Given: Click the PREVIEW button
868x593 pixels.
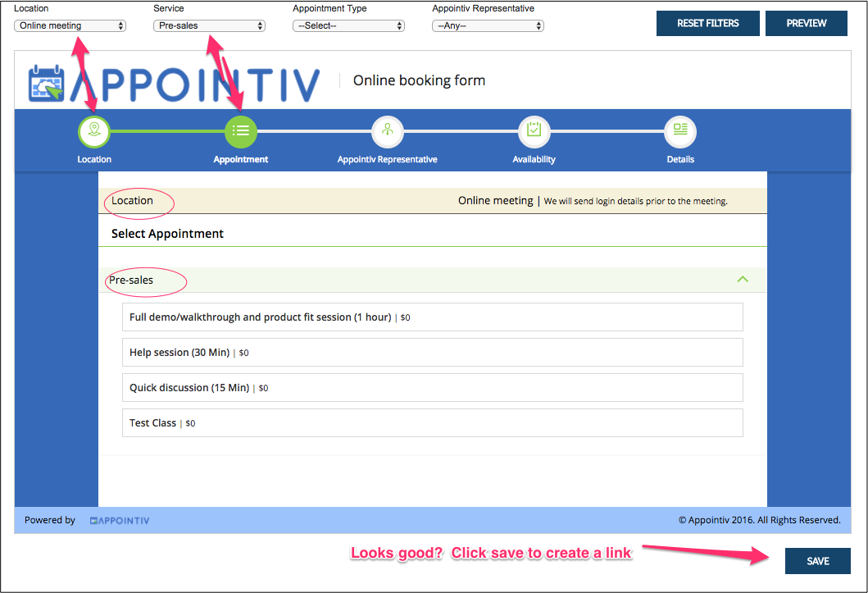Looking at the screenshot, I should (x=806, y=23).
